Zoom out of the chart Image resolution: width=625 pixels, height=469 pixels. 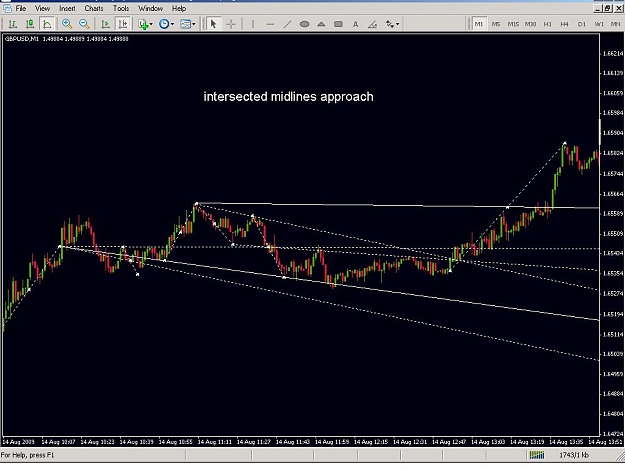pyautogui.click(x=84, y=24)
